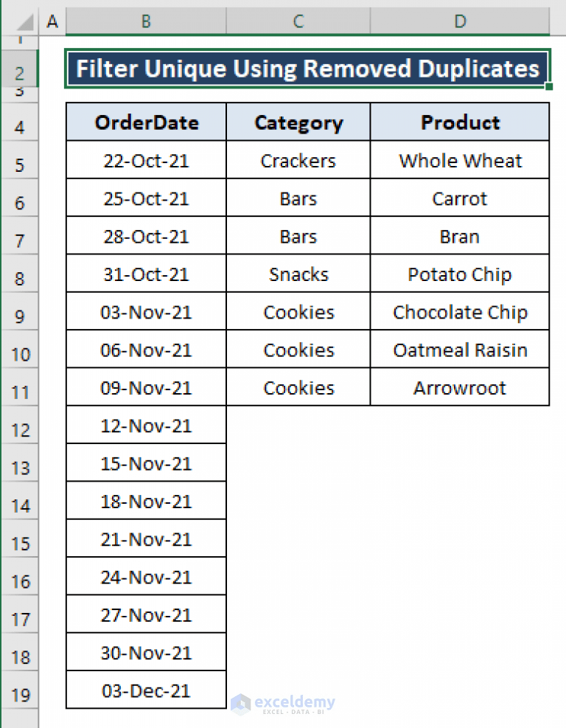The height and width of the screenshot is (728, 566).
Task: Select column header A
Action: pos(52,21)
